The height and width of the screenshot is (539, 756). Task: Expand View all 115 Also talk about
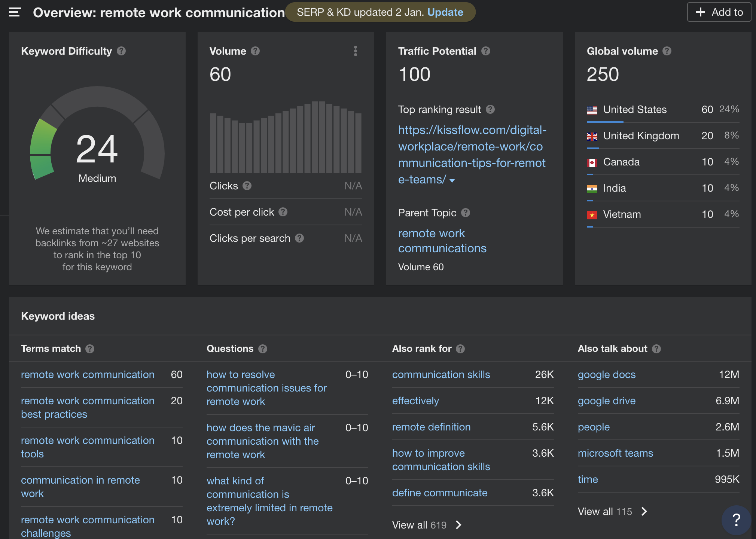click(x=612, y=511)
